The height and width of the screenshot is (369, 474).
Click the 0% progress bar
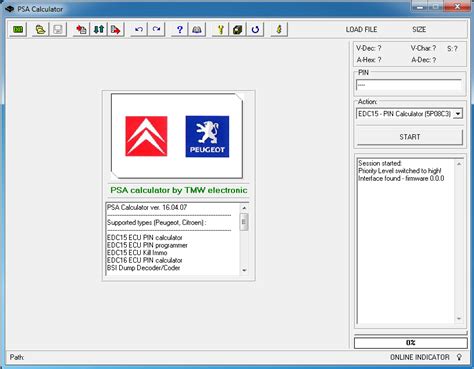[x=411, y=343]
